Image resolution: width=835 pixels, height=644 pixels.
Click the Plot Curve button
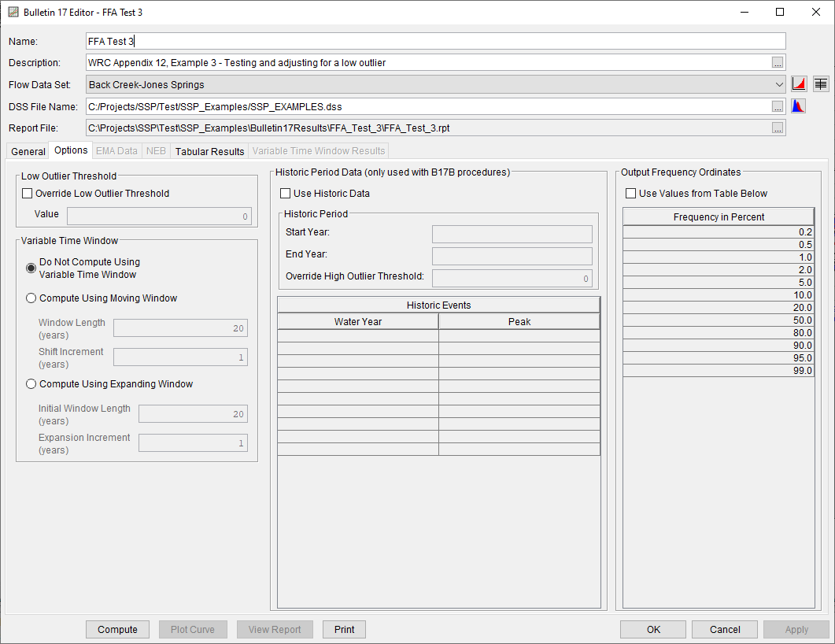coord(193,630)
